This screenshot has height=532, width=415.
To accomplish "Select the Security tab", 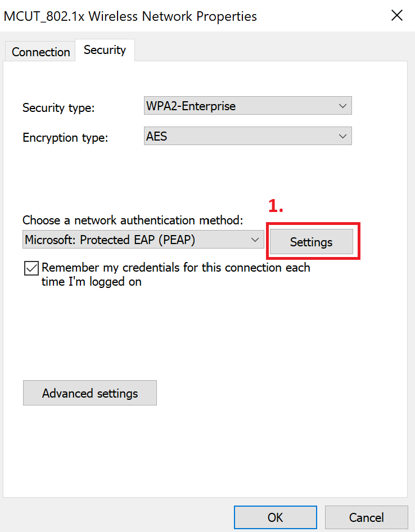I will pyautogui.click(x=105, y=50).
